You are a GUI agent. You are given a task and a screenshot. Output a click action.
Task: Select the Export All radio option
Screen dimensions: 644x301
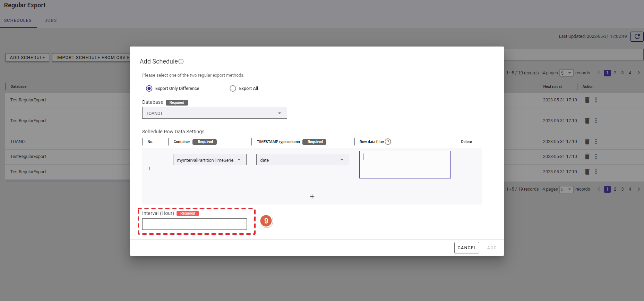point(233,89)
